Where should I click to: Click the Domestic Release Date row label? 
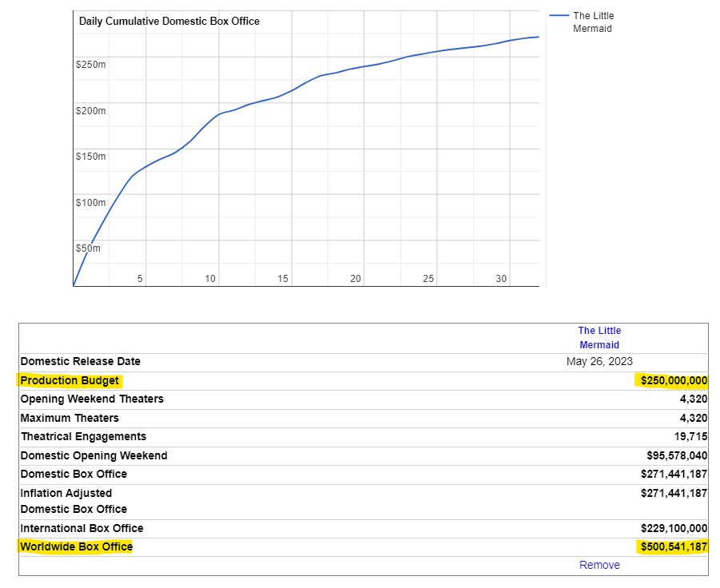(x=80, y=361)
